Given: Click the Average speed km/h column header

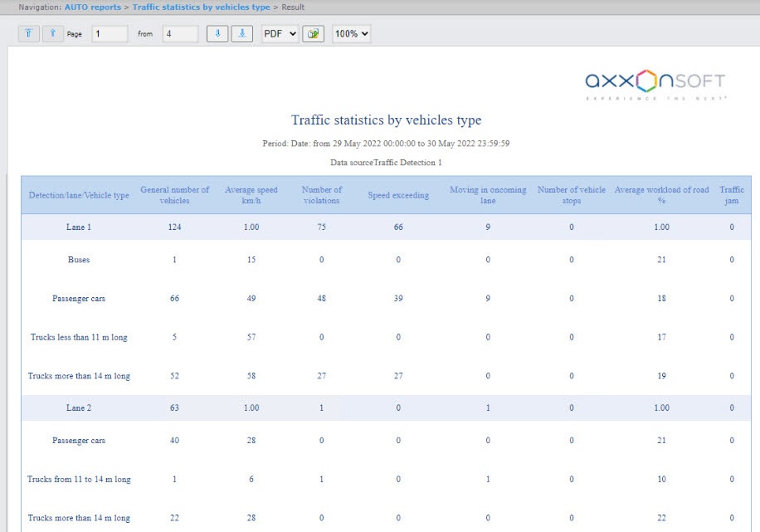Looking at the screenshot, I should point(251,195).
